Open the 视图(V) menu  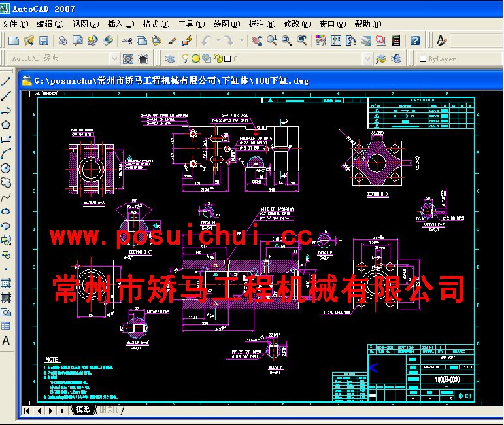coord(86,24)
